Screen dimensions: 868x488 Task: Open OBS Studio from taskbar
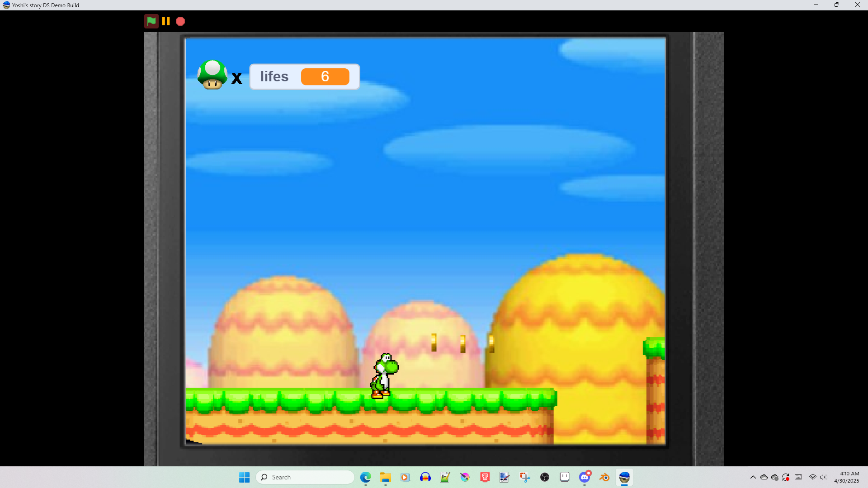pos(545,477)
